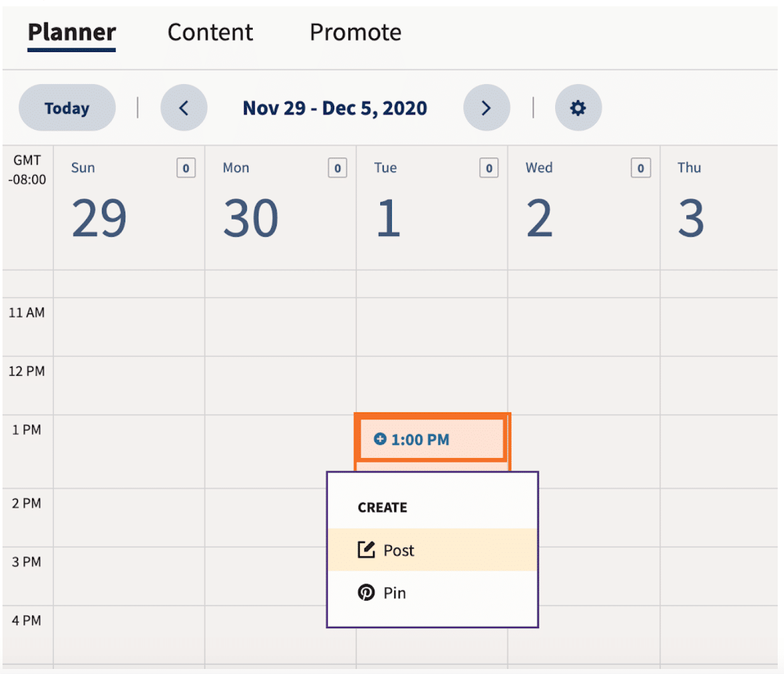
Task: Click the Pinterest icon in Create menu
Action: click(366, 592)
